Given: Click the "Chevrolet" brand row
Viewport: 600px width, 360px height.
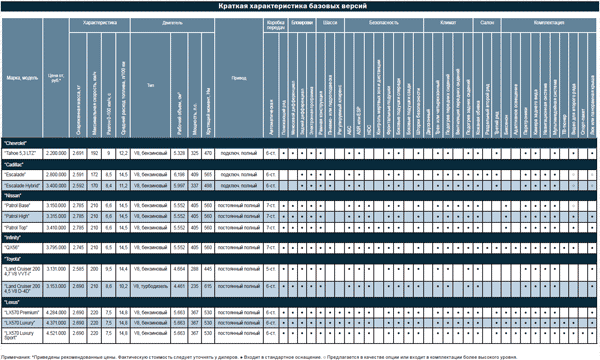Looking at the screenshot, I should coord(299,143).
